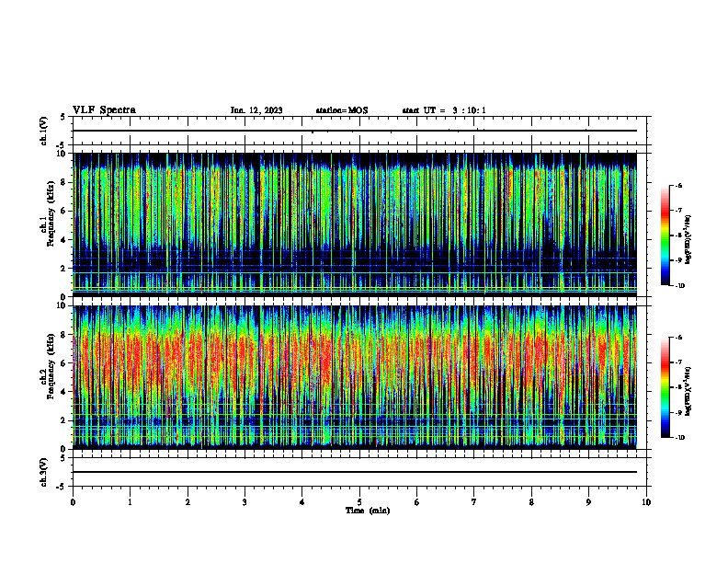Click the '8' kHz tick of ch.2 panel
Image resolution: width=728 pixels, height=563 pixels.
(63, 335)
